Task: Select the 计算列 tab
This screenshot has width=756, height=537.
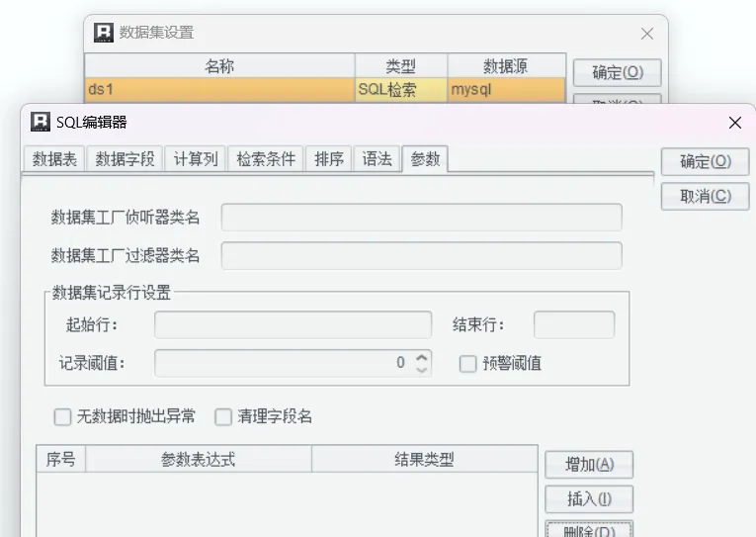Action: click(196, 159)
